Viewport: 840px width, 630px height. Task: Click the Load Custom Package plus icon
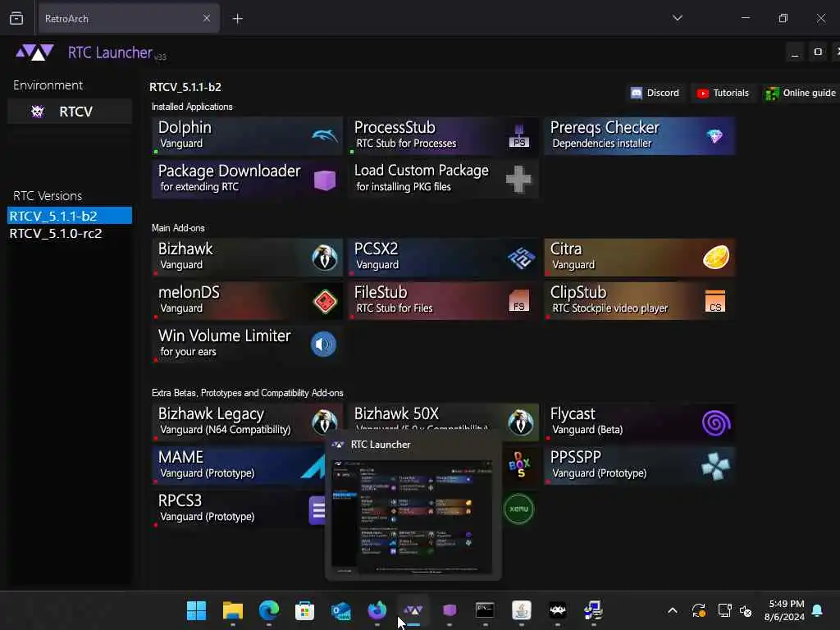point(518,180)
